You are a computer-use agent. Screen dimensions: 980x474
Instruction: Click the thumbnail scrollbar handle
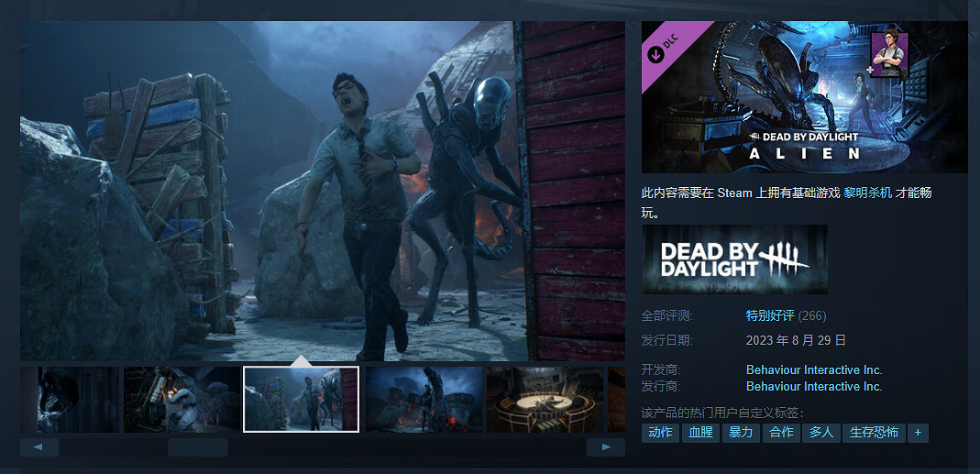tap(197, 447)
